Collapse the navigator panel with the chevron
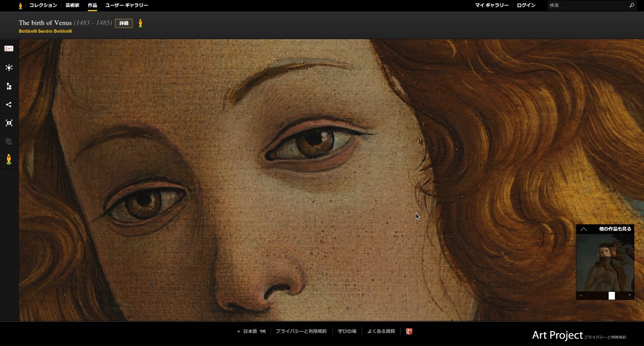This screenshot has height=346, width=644. [x=583, y=229]
